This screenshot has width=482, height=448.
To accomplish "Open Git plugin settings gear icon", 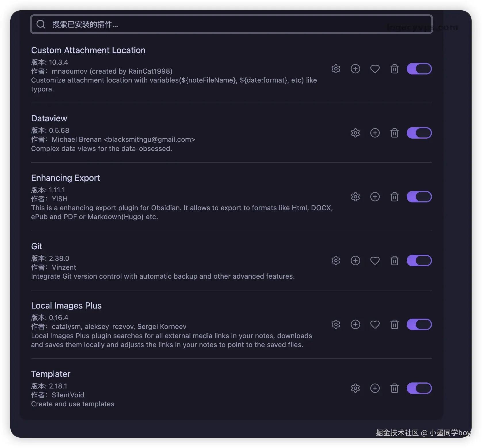I will pyautogui.click(x=336, y=261).
